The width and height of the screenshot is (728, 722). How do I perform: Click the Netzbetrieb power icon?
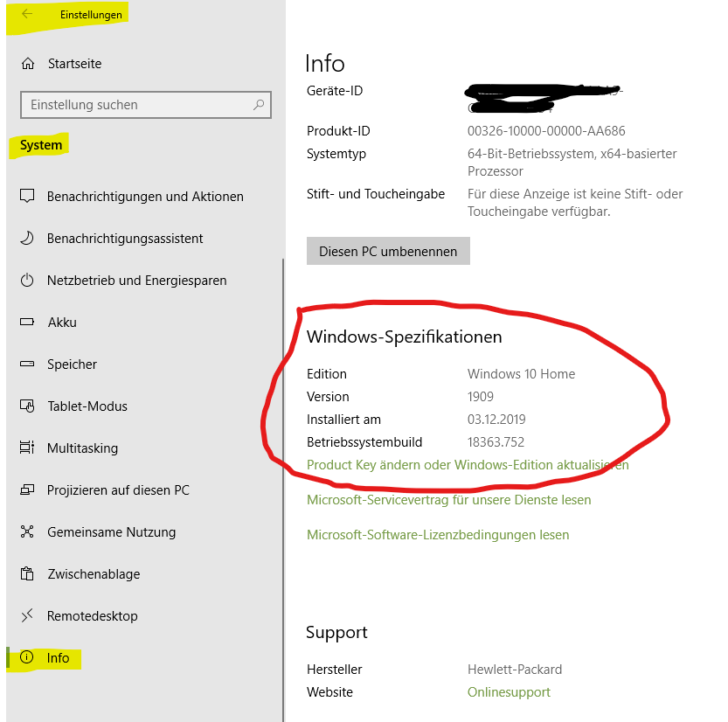click(27, 280)
